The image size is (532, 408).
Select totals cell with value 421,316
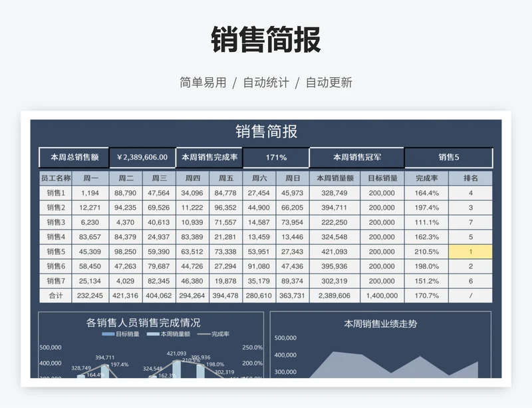pyautogui.click(x=126, y=296)
